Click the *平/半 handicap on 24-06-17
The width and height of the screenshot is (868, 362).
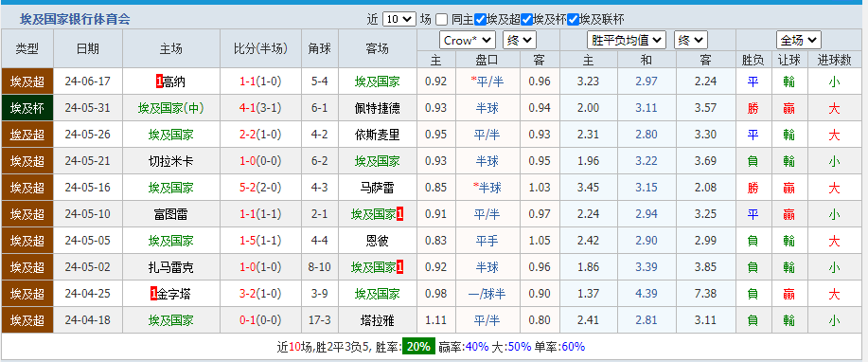pos(487,82)
